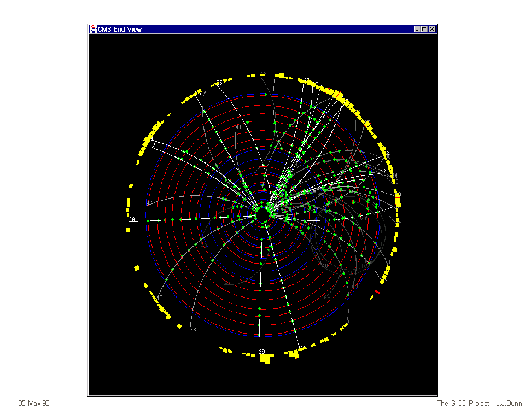Click the Java icon in title bar
Screen dimensions: 525x420
[x=94, y=29]
